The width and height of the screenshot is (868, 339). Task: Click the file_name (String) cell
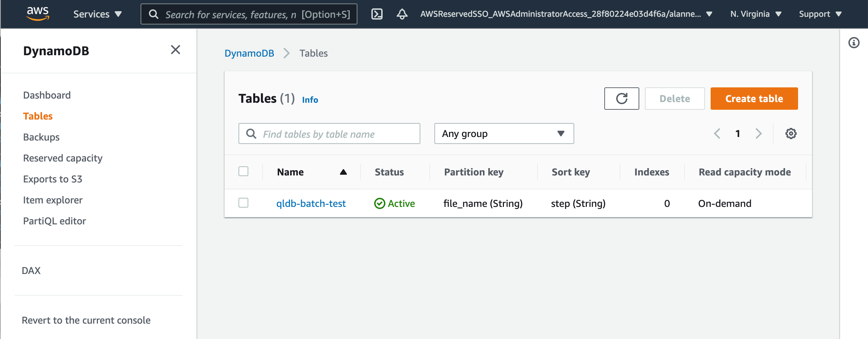point(483,203)
